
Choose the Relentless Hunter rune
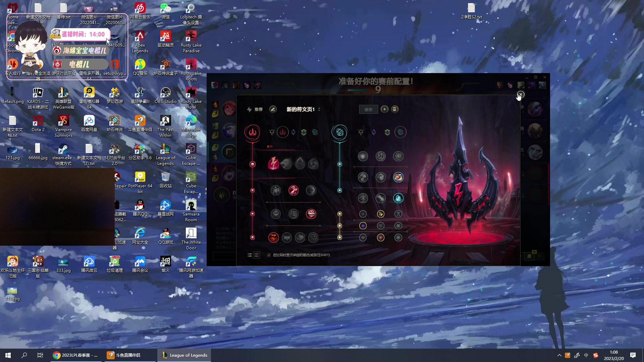(300, 237)
